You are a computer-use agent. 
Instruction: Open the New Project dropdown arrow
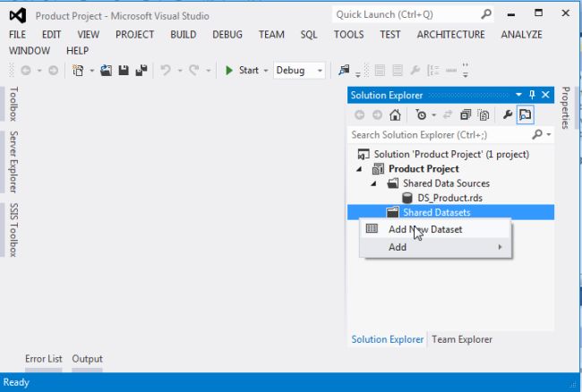(x=91, y=71)
